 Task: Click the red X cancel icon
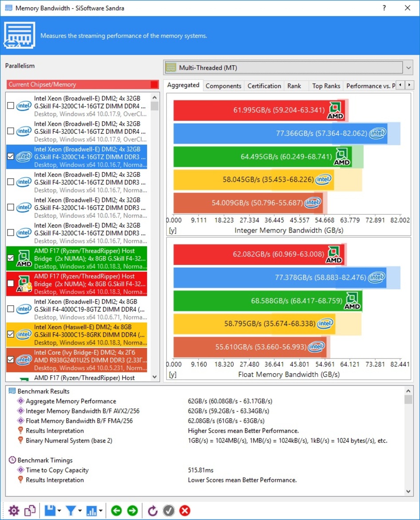[185, 510]
